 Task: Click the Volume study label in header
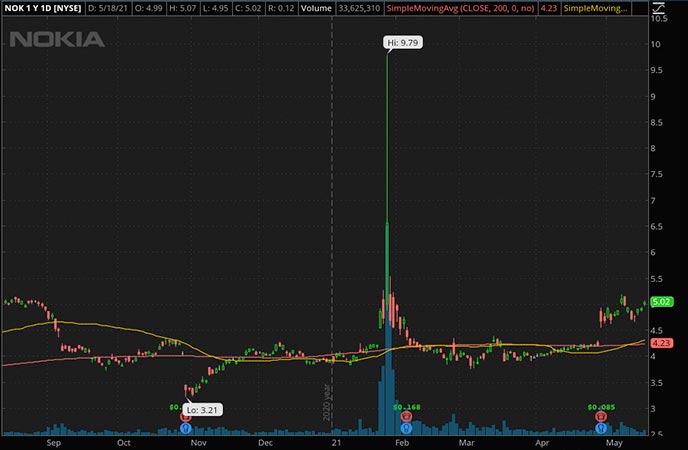click(316, 8)
